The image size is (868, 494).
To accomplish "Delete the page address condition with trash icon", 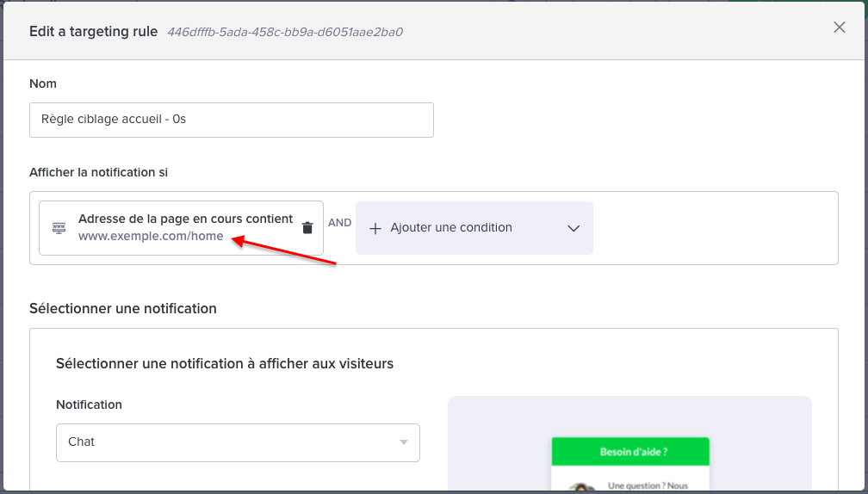I will (x=307, y=228).
